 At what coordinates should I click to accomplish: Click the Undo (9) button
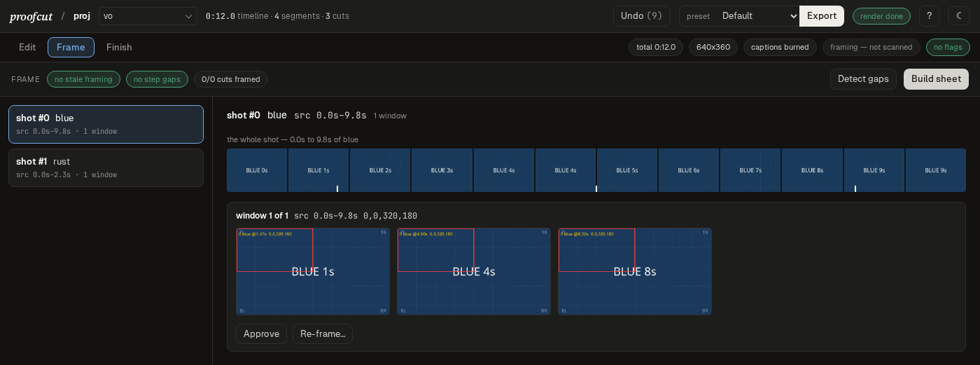642,16
